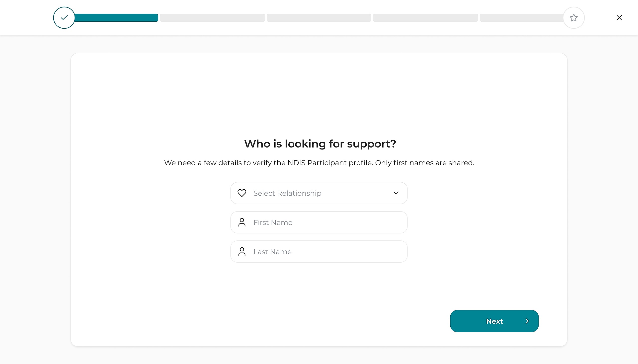The height and width of the screenshot is (364, 638).
Task: Click the filled teal progress segment
Action: point(116,18)
